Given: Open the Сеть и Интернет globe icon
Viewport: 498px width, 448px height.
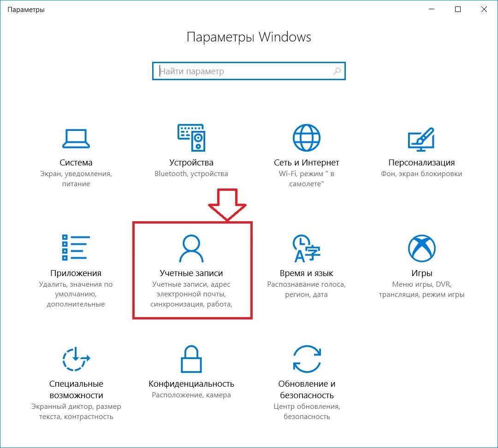Looking at the screenshot, I should point(307,137).
